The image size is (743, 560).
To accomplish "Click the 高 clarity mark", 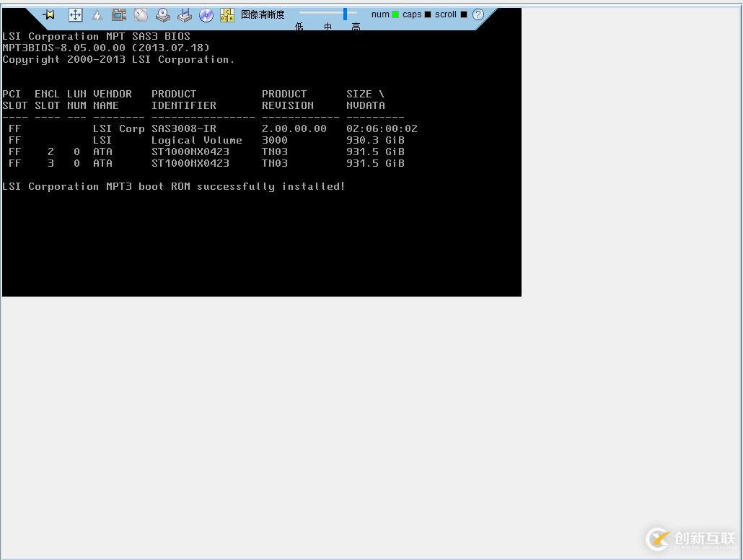I will (356, 27).
